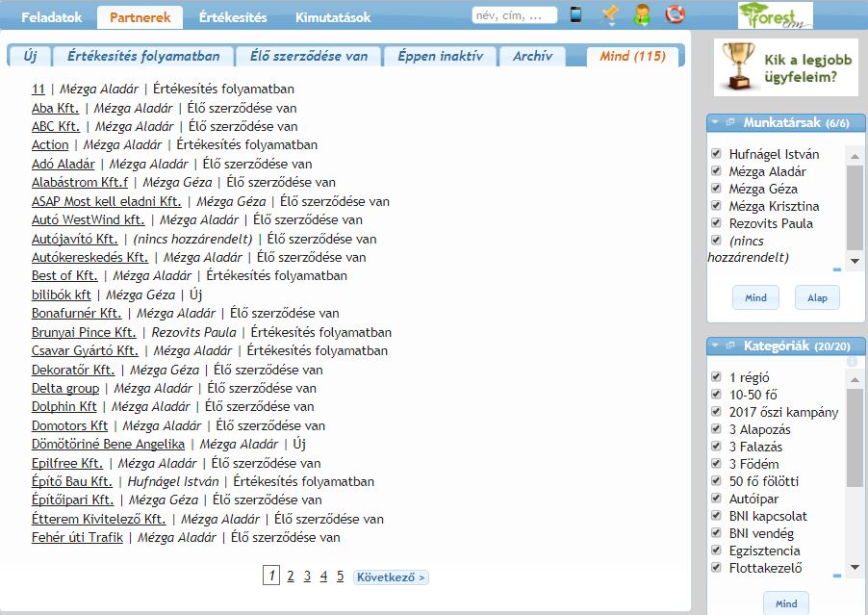The height and width of the screenshot is (615, 868).
Task: Open the Archív partner tab
Action: (x=532, y=57)
